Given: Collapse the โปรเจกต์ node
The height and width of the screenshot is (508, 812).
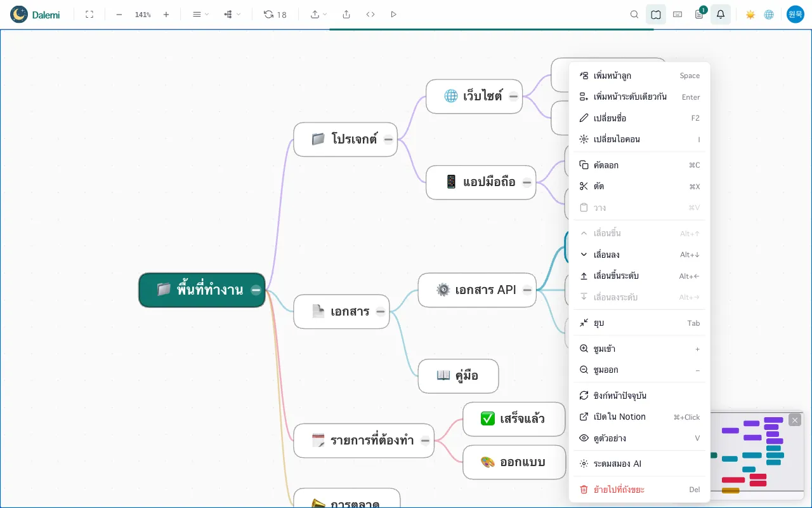Looking at the screenshot, I should pyautogui.click(x=388, y=139).
